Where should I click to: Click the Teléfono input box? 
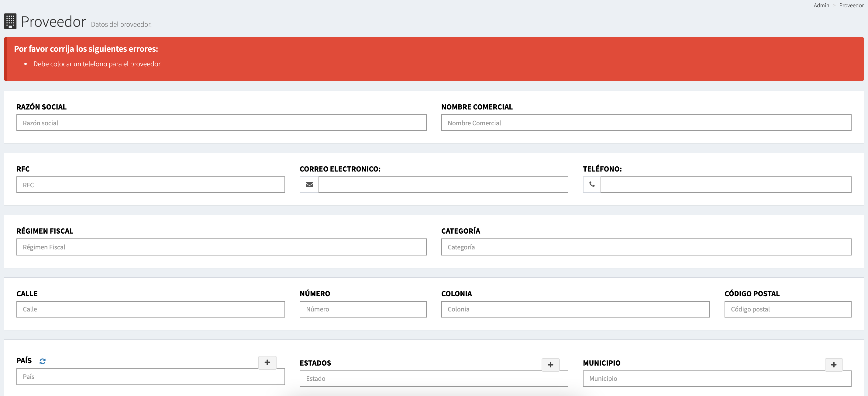coord(725,185)
